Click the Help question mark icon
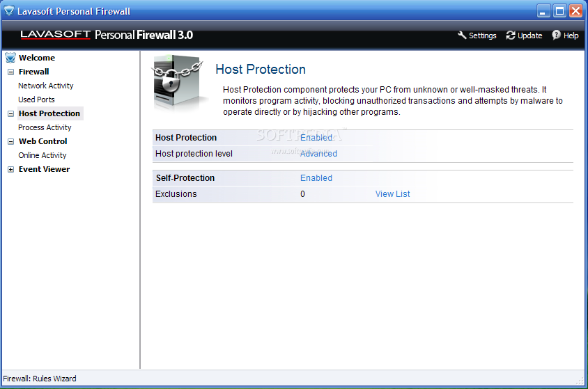 coord(556,35)
